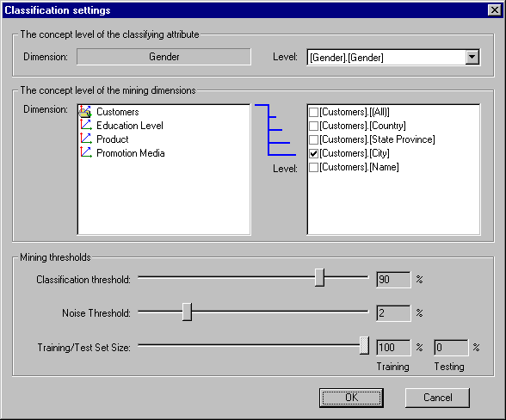This screenshot has width=506, height=420.
Task: Click the Cancel button
Action: (437, 398)
